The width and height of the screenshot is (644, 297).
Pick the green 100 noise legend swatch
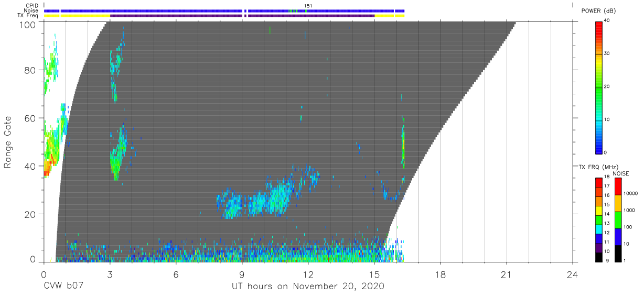[x=618, y=220]
